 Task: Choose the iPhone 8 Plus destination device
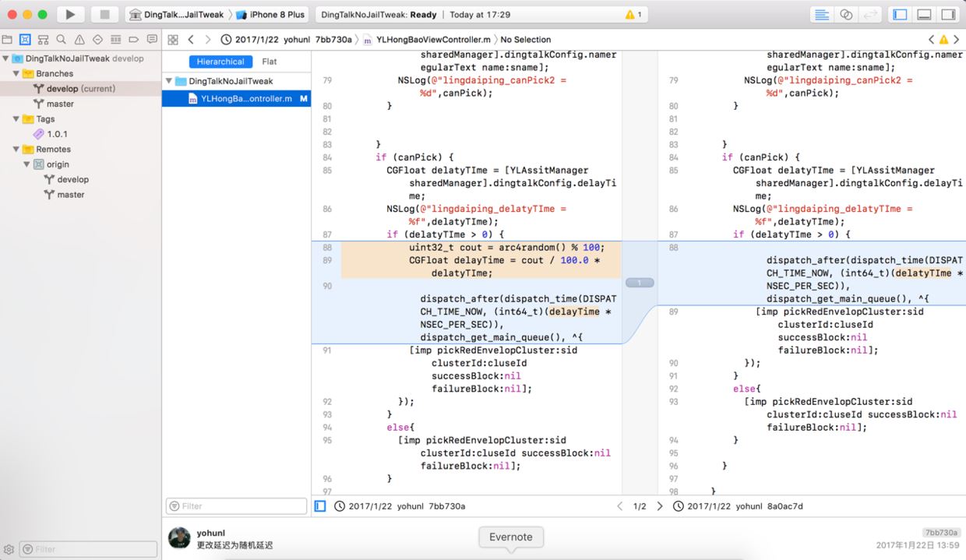pyautogui.click(x=270, y=14)
